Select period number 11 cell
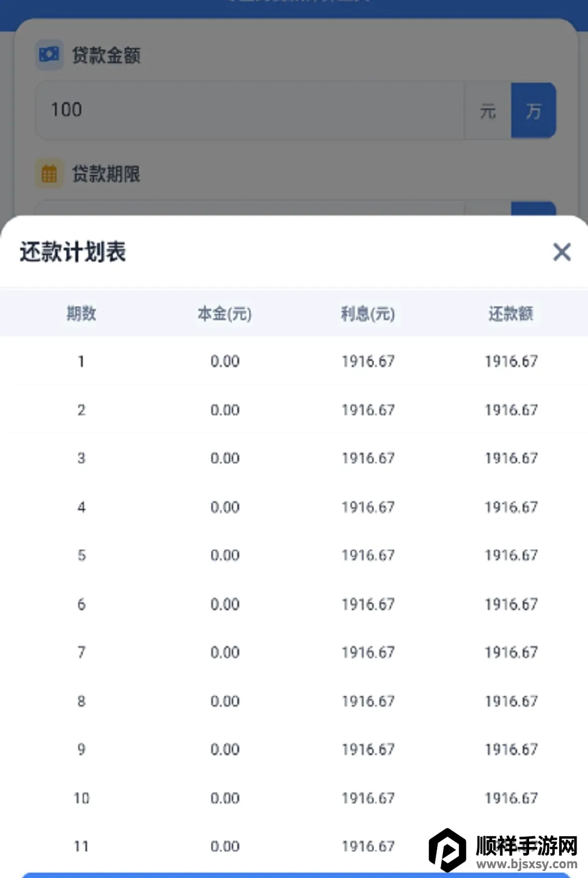The height and width of the screenshot is (878, 588). [81, 846]
